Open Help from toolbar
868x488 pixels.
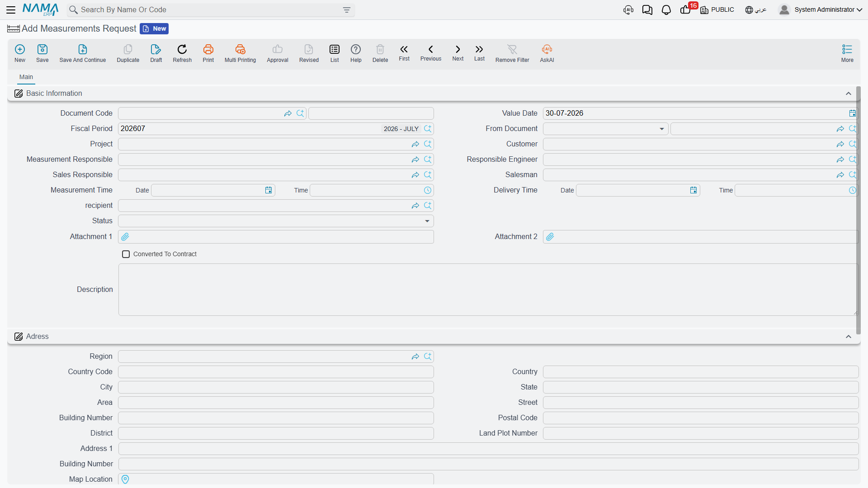coord(356,53)
